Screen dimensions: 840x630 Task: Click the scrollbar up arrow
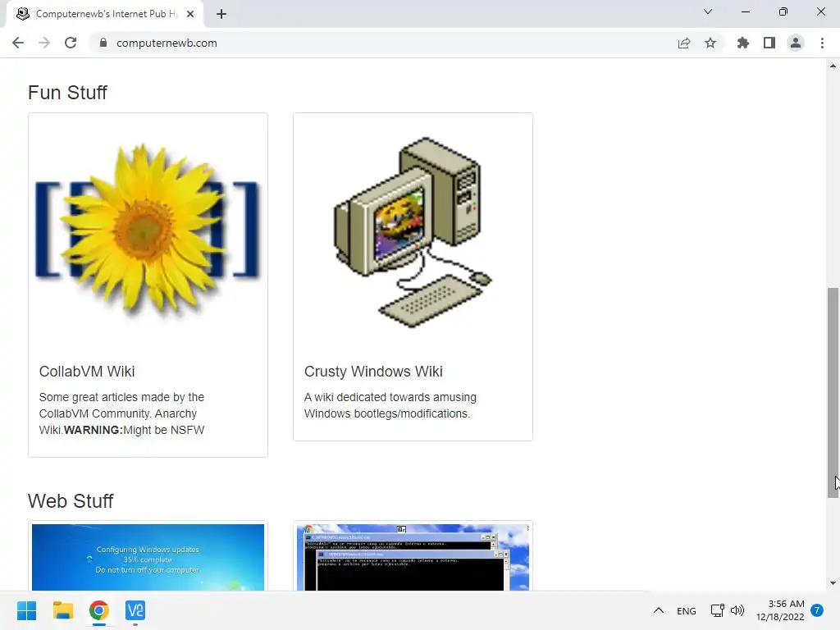tap(833, 66)
